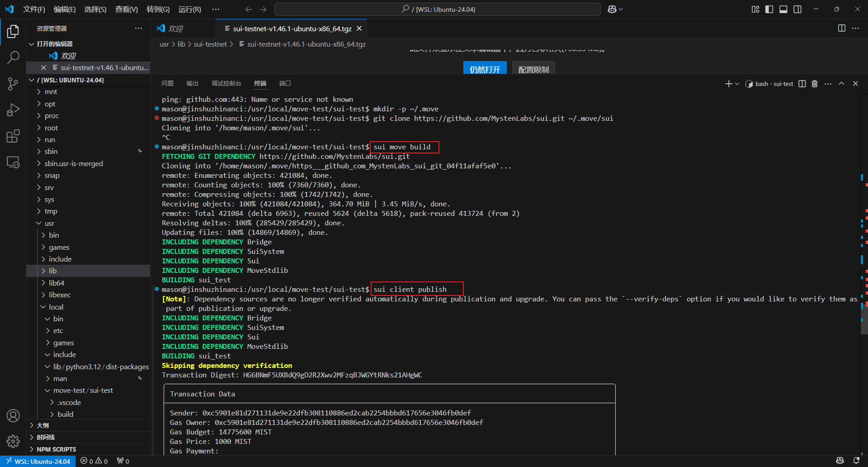
Task: Collapse the WSL: UBUNTU-24.04 folder section
Action: [x=89, y=80]
